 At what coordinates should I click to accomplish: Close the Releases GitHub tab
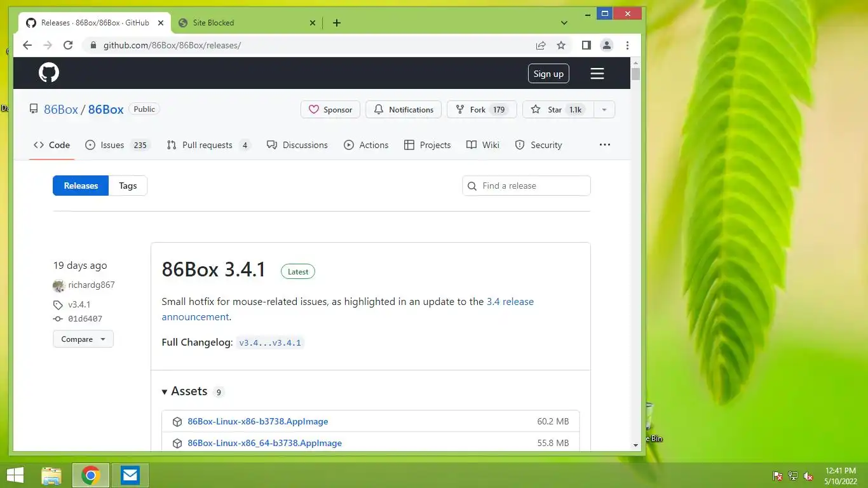pos(161,23)
